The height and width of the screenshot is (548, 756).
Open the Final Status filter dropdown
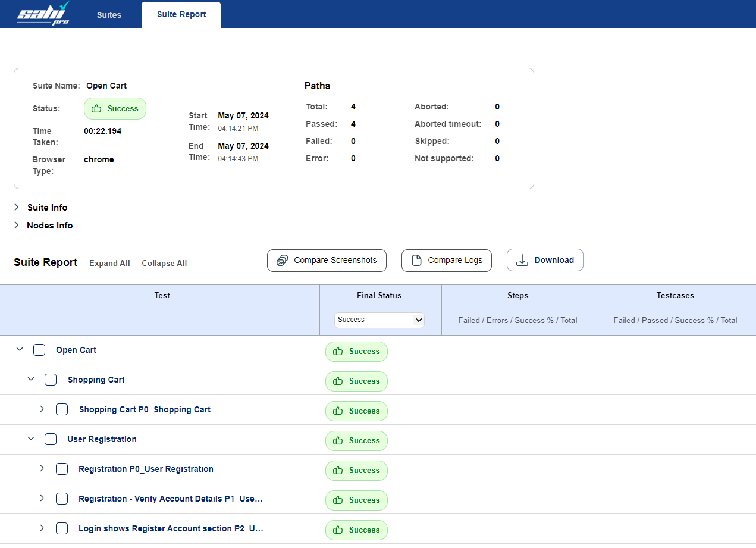pyautogui.click(x=379, y=320)
